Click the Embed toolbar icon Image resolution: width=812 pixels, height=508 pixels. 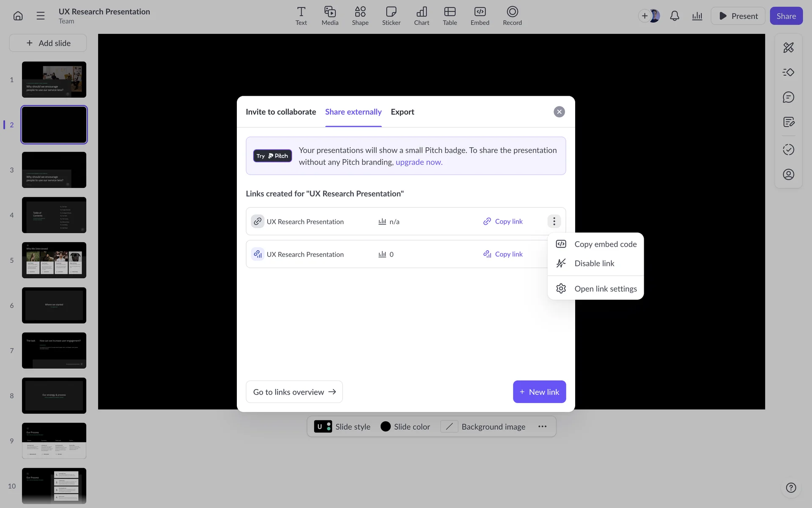480,16
